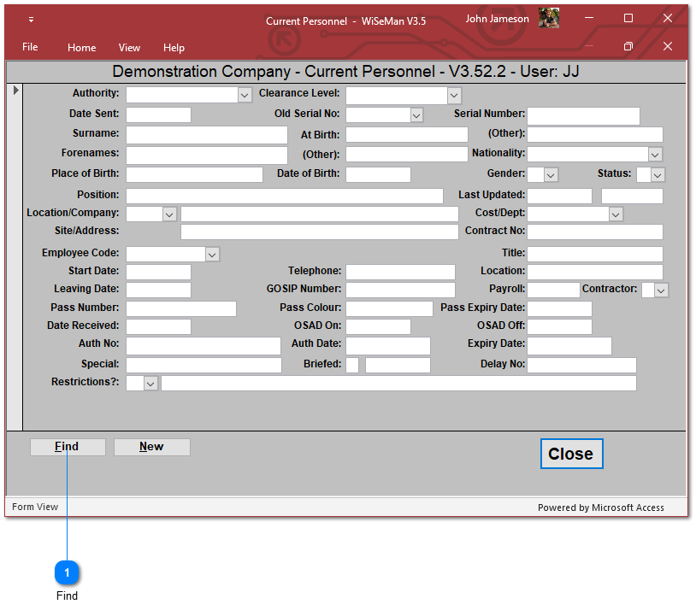Click the small Briefed box
Screen dimensions: 696x616
click(352, 366)
